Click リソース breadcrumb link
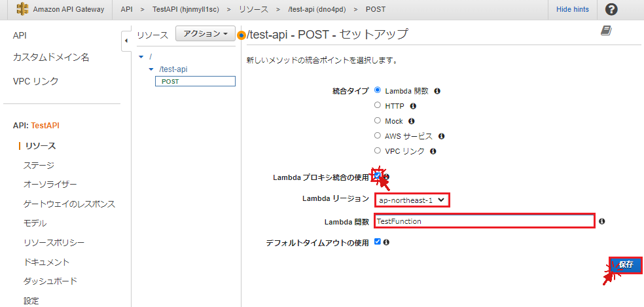 pos(254,9)
